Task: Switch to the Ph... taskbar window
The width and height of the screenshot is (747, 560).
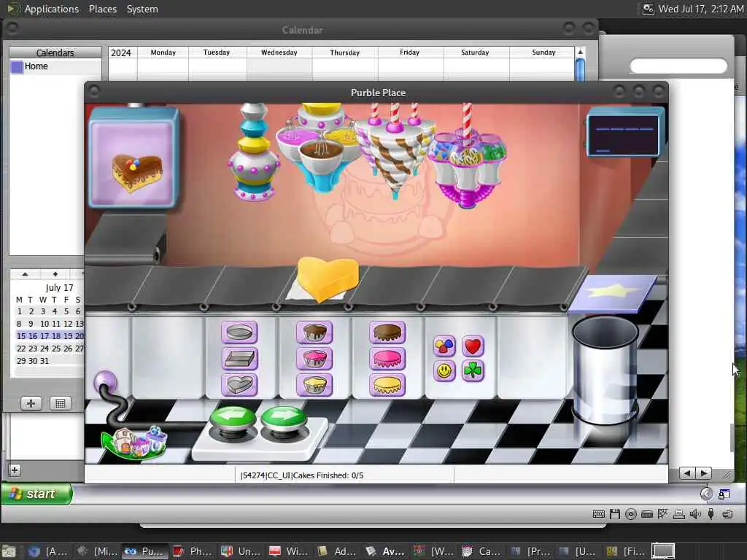Action: click(193, 551)
